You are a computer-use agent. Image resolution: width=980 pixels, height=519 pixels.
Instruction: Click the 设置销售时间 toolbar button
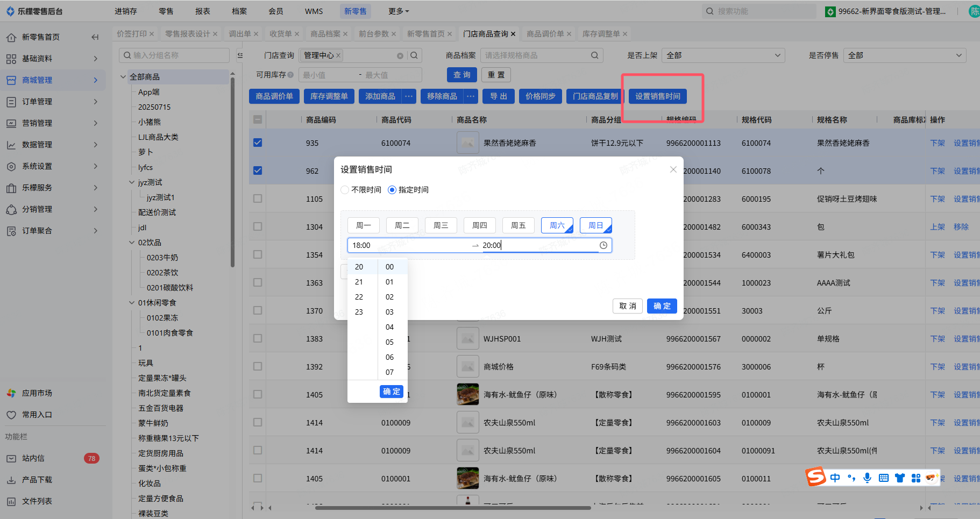point(658,96)
